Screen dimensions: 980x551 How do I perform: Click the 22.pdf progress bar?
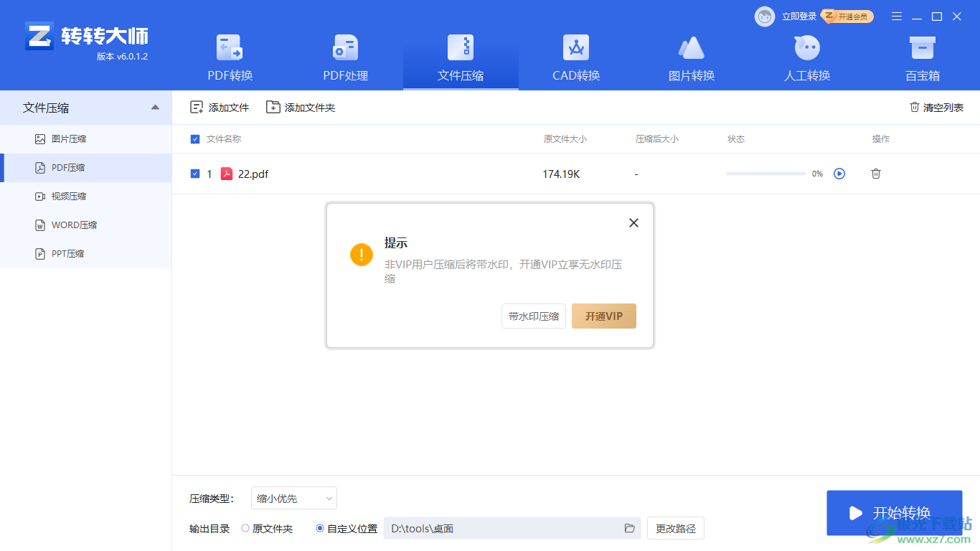(766, 174)
